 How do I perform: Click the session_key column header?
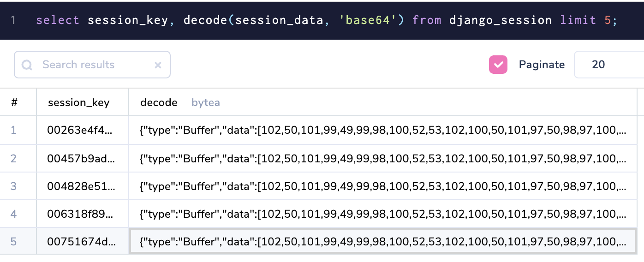coord(79,102)
